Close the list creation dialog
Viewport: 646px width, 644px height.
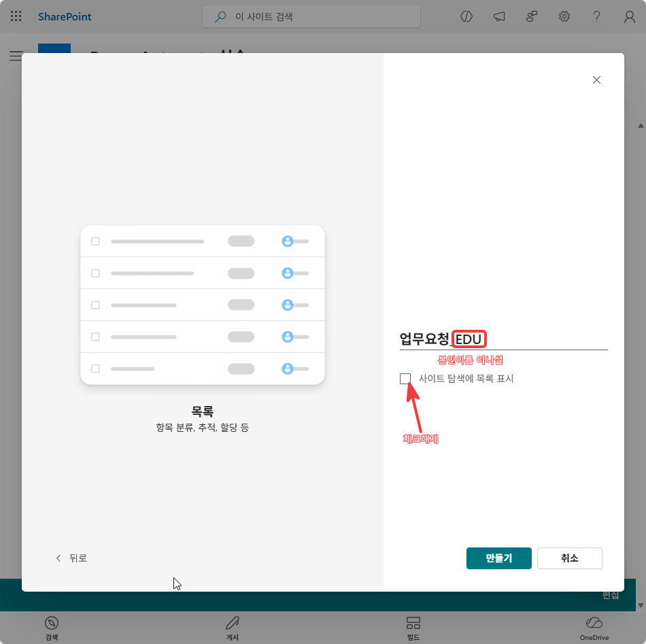pyautogui.click(x=596, y=80)
